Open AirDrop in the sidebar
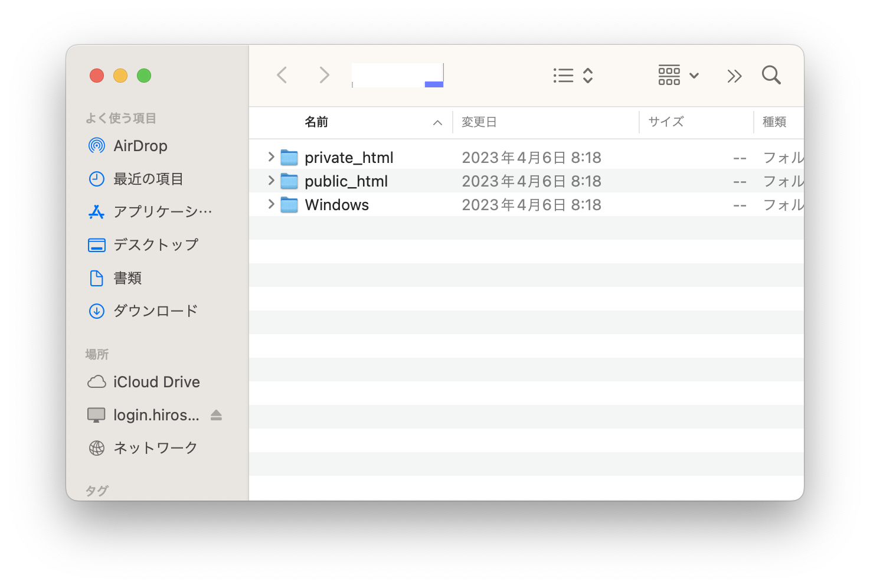This screenshot has height=588, width=870. (140, 146)
